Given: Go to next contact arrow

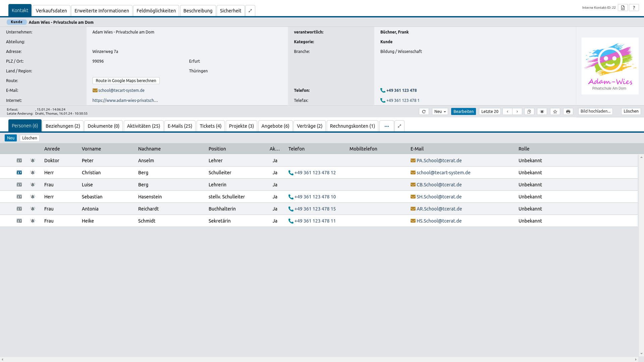Looking at the screenshot, I should 517,112.
